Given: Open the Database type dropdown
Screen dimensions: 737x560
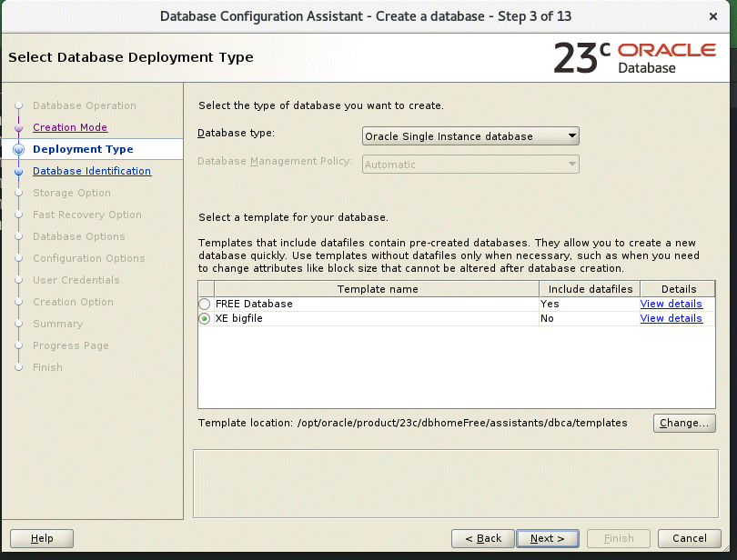Looking at the screenshot, I should 470,136.
